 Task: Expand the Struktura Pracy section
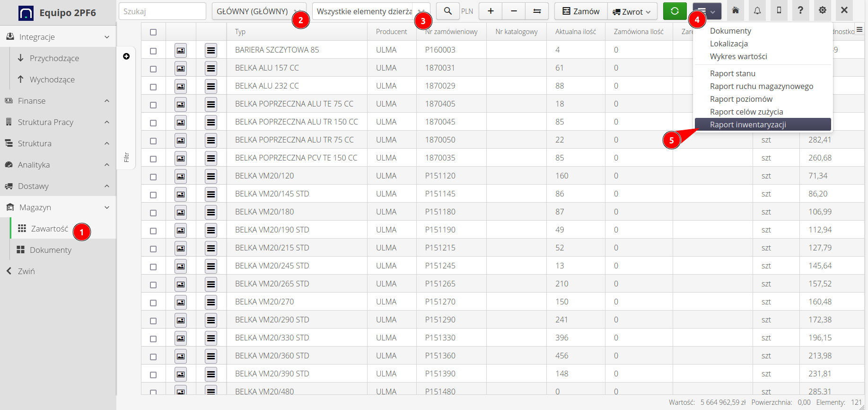[x=58, y=122]
